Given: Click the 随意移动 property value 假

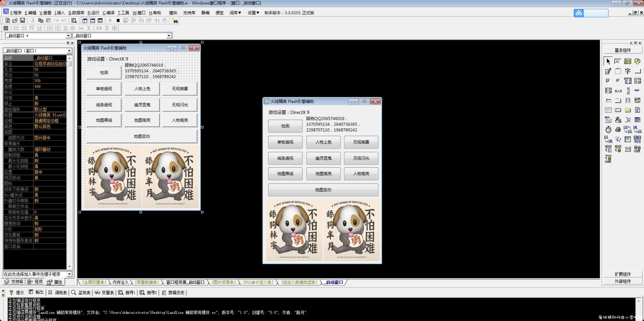Looking at the screenshot, I should coord(50,224).
